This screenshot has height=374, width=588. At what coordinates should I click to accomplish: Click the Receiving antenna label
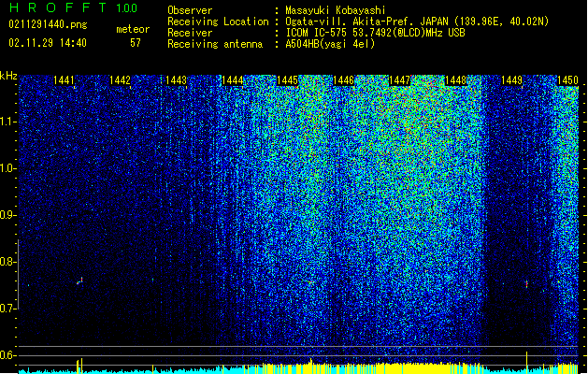(215, 44)
